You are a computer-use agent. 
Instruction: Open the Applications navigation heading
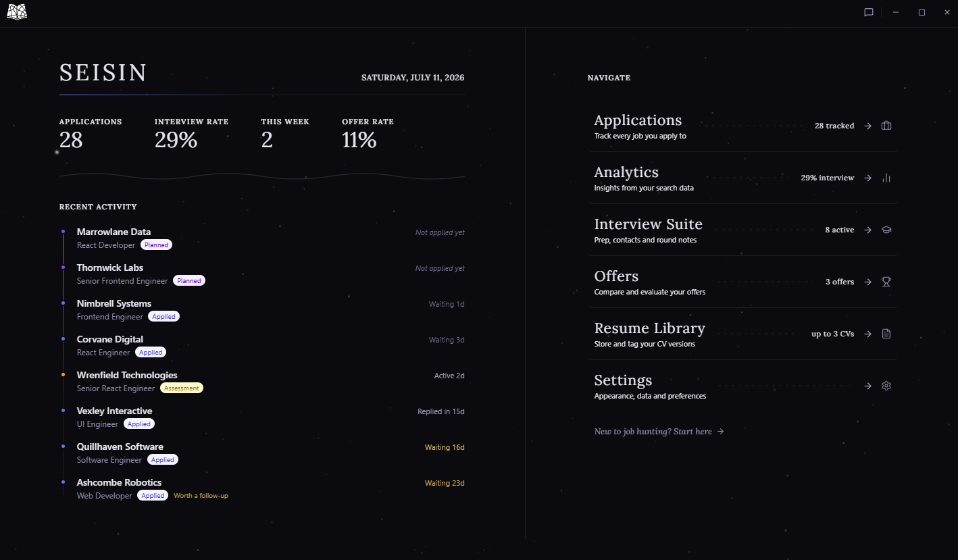[x=638, y=120]
